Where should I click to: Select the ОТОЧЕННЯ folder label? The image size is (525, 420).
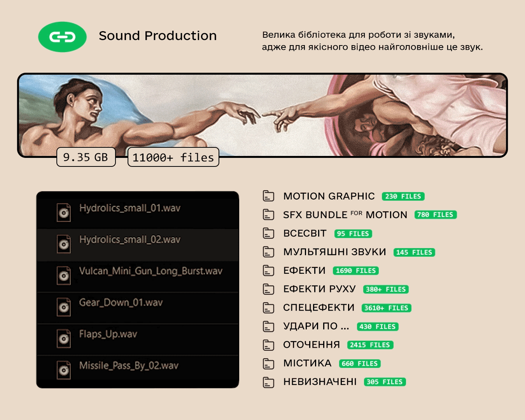[x=311, y=345]
